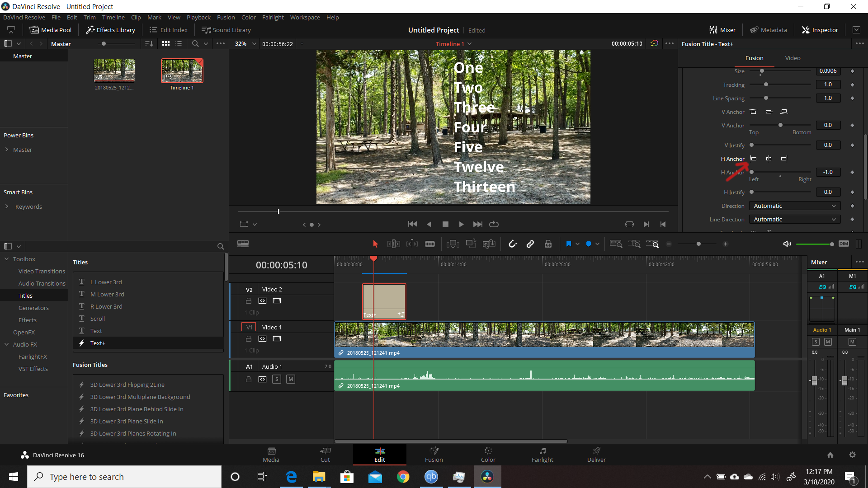The height and width of the screenshot is (488, 868).
Task: Open the Playback menu
Action: click(198, 17)
